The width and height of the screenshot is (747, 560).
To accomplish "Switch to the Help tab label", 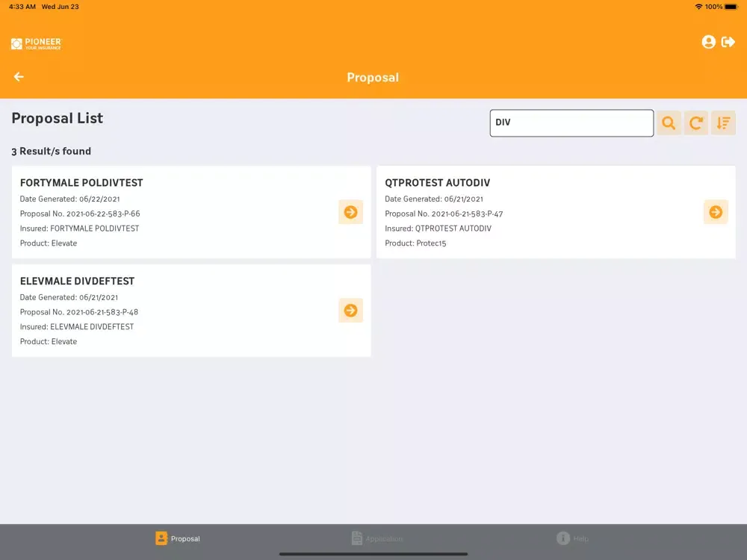I will tap(580, 538).
